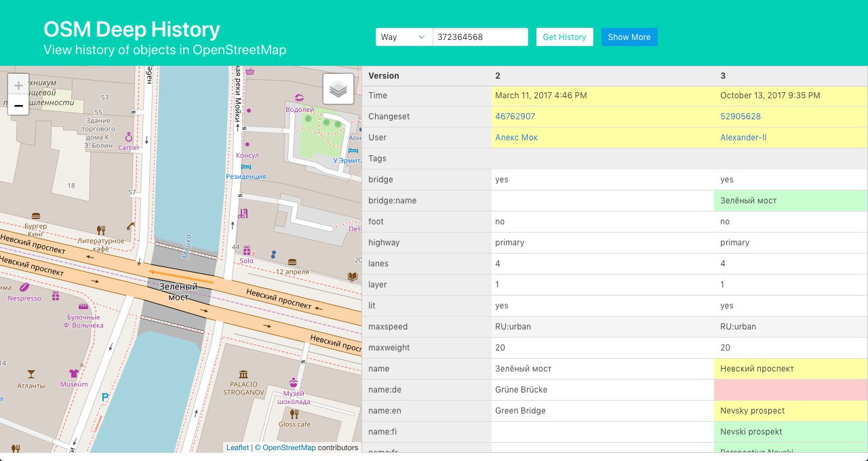The image size is (868, 461).
Task: Click the name value Невский проспект in version 3
Action: pos(791,369)
